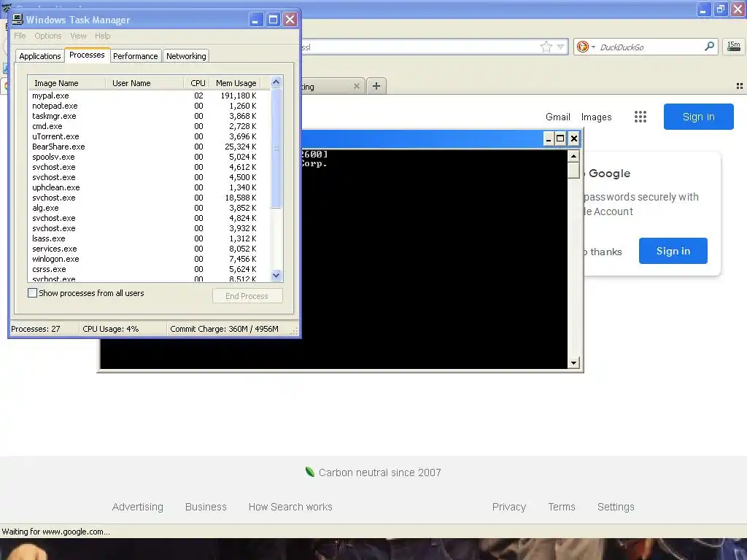Open File menu in Task Manager
The width and height of the screenshot is (747, 560).
pyautogui.click(x=20, y=36)
